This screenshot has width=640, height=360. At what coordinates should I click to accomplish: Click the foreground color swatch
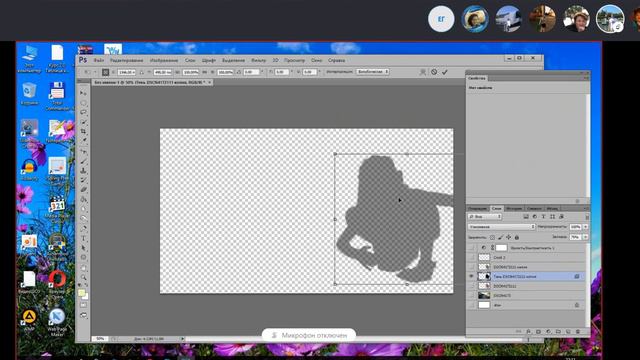click(82, 293)
